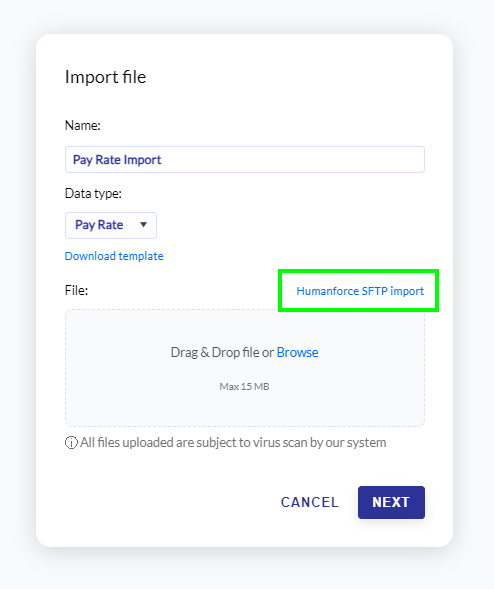
Task: Click the File: label
Action: [76, 290]
